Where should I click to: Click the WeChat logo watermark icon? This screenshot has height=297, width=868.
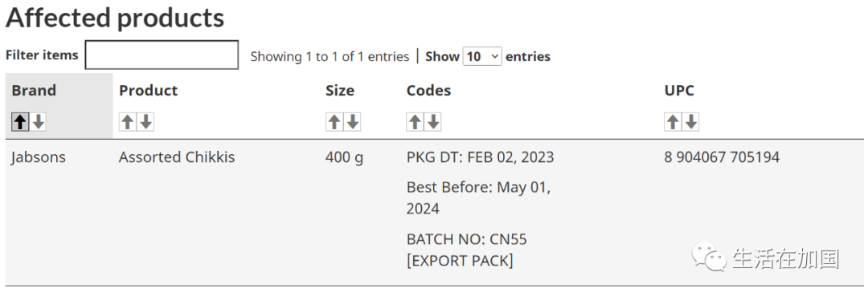coord(708,258)
